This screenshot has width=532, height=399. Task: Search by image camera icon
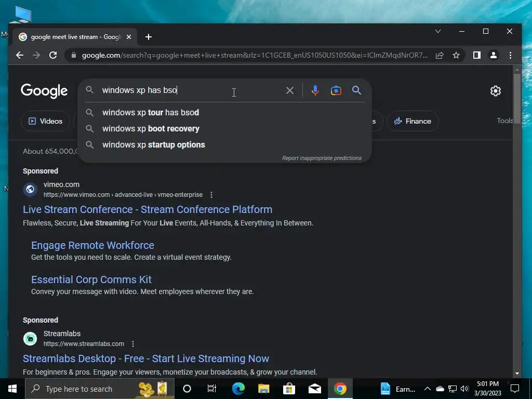pos(336,90)
